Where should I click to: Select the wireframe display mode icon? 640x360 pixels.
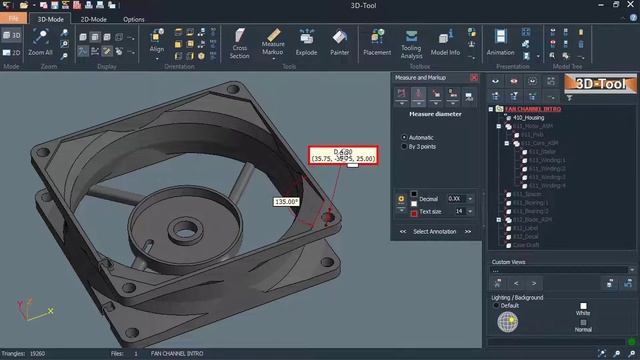coord(119,37)
